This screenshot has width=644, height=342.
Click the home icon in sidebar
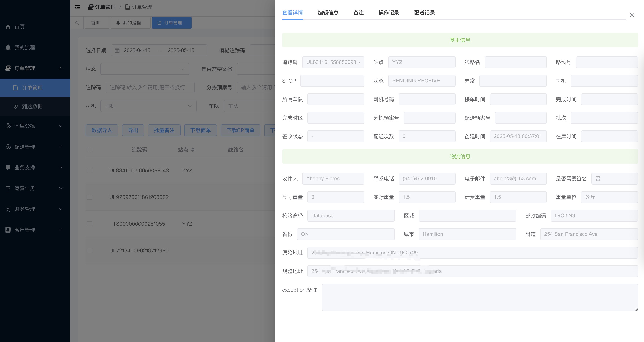pyautogui.click(x=8, y=27)
